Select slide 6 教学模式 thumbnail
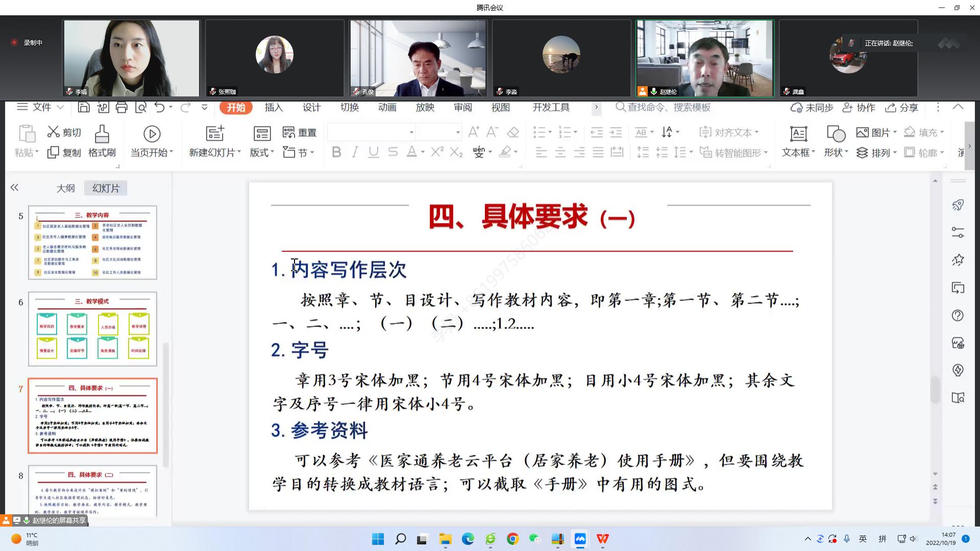The width and height of the screenshot is (980, 551). click(x=92, y=329)
